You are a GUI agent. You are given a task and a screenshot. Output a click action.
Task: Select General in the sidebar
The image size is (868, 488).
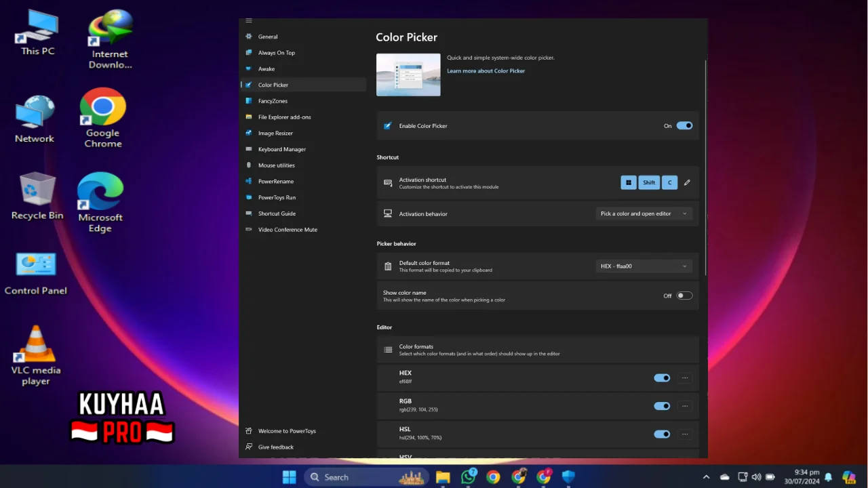click(268, 37)
